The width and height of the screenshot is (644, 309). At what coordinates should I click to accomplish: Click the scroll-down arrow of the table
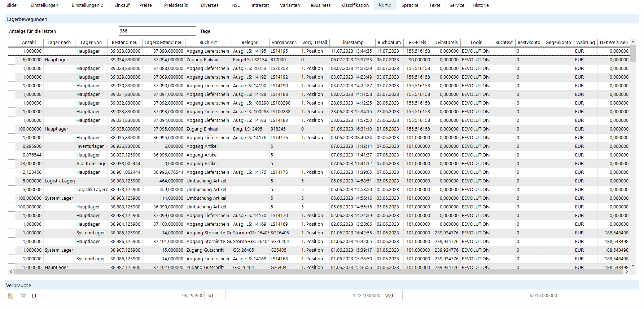633,266
